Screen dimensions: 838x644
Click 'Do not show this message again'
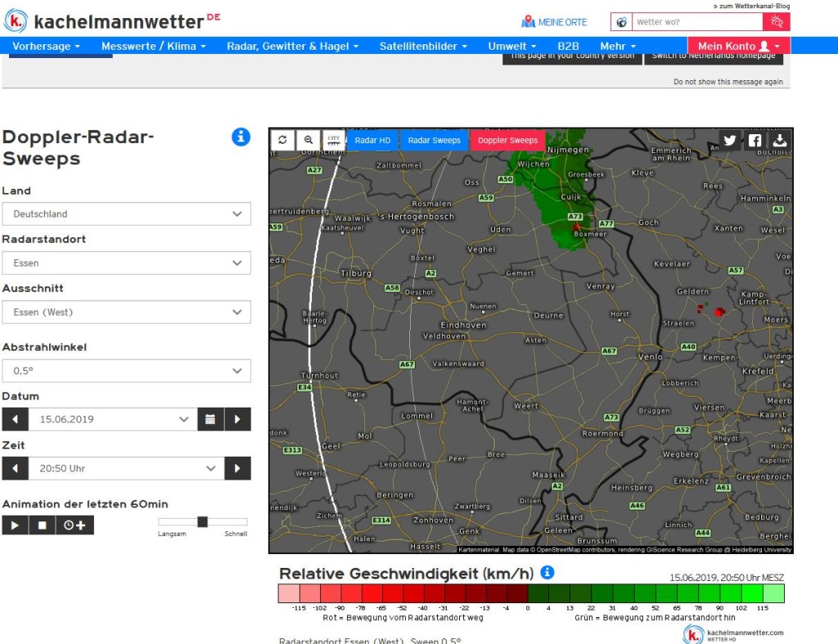(728, 82)
